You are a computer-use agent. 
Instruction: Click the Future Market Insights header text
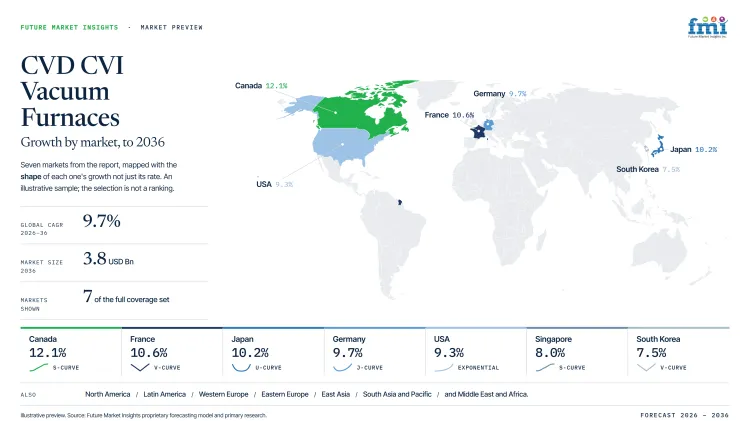coord(69,27)
